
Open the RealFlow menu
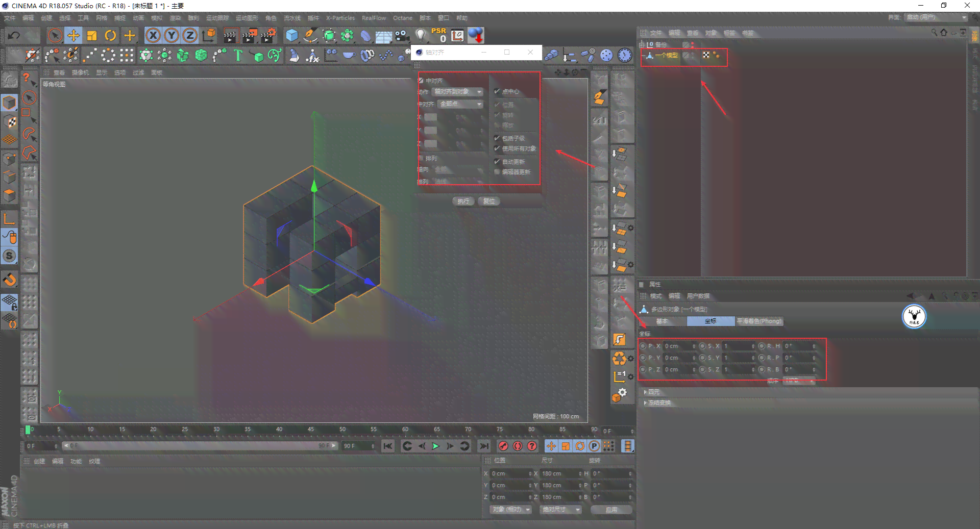[374, 18]
